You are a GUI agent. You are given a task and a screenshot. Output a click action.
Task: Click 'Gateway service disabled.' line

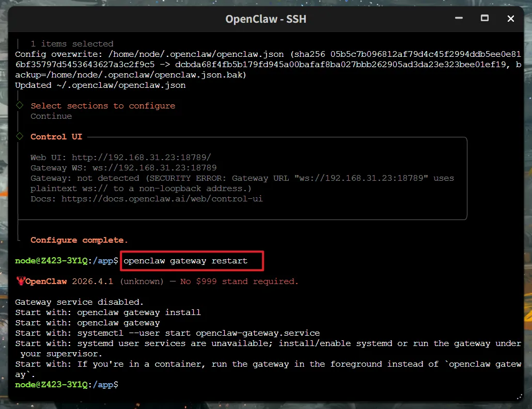pos(80,302)
